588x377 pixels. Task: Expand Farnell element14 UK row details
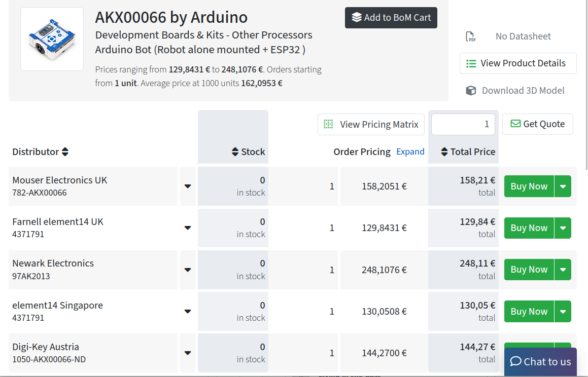pos(188,228)
